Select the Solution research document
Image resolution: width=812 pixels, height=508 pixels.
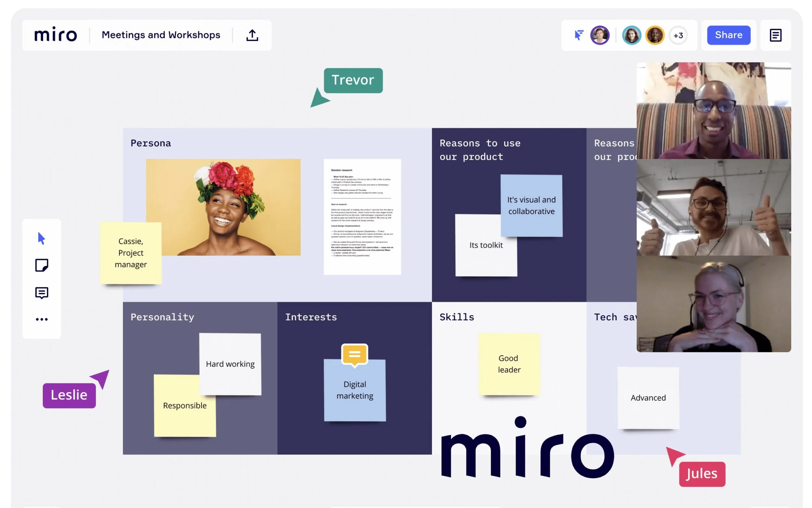(x=362, y=217)
